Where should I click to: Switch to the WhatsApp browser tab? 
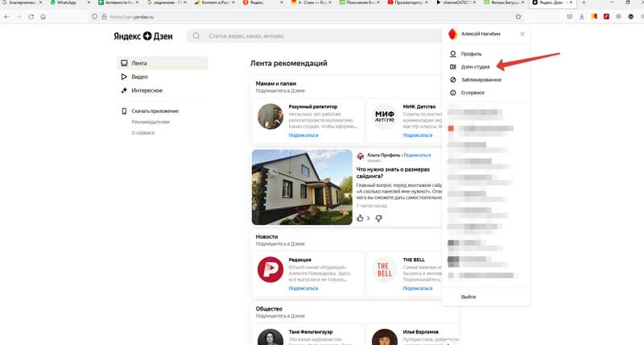66,2
